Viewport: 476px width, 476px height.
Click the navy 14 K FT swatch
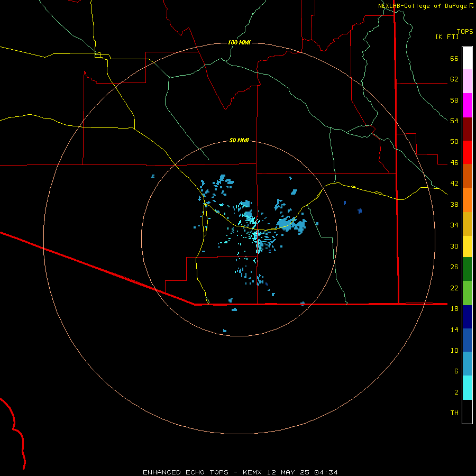click(x=467, y=317)
